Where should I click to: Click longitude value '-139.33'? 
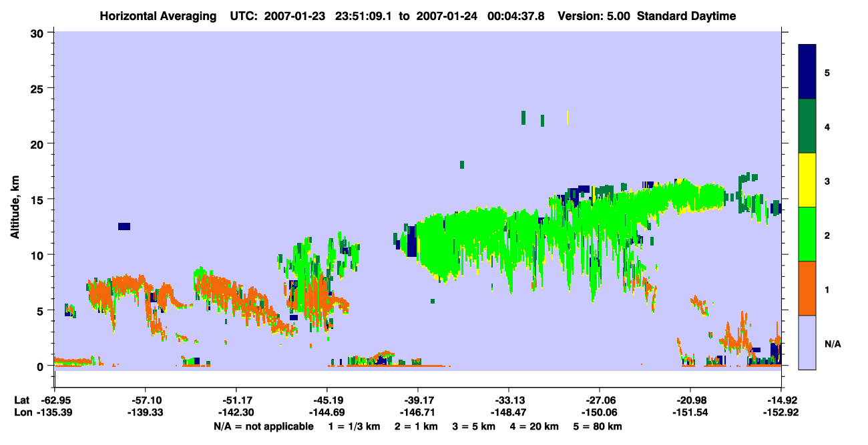pyautogui.click(x=146, y=412)
